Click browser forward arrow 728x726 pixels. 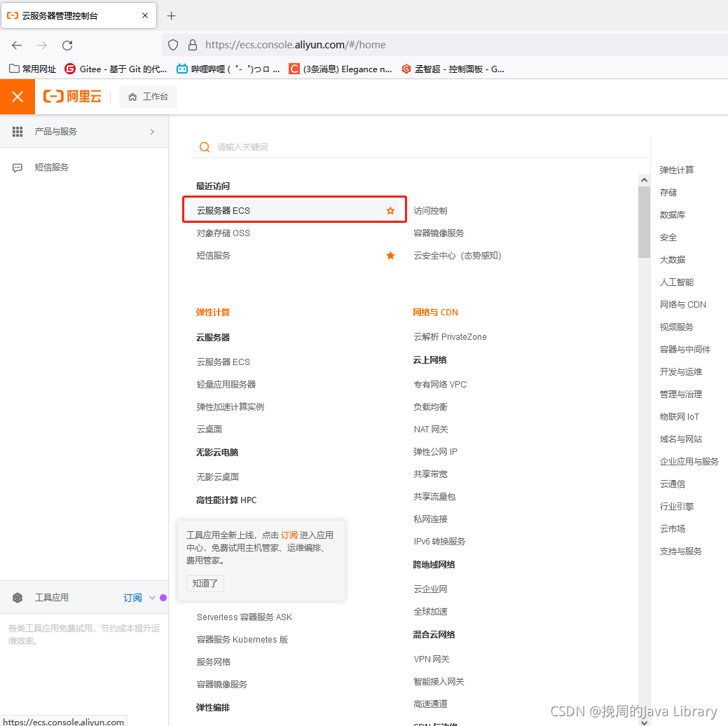point(42,45)
